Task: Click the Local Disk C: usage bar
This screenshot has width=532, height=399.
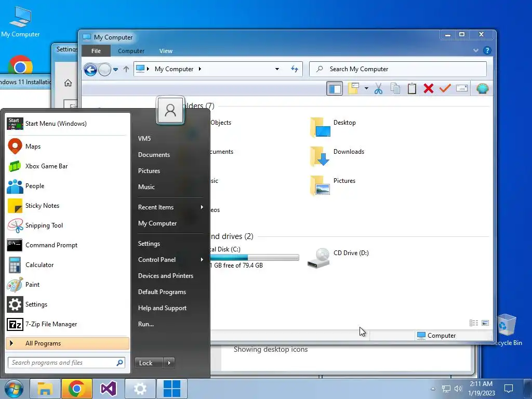Action: pyautogui.click(x=255, y=258)
